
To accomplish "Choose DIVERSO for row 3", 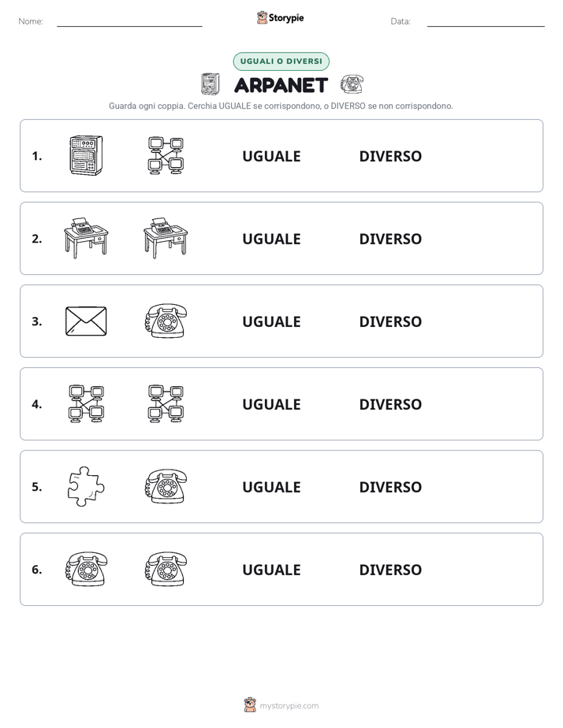I will tap(390, 321).
